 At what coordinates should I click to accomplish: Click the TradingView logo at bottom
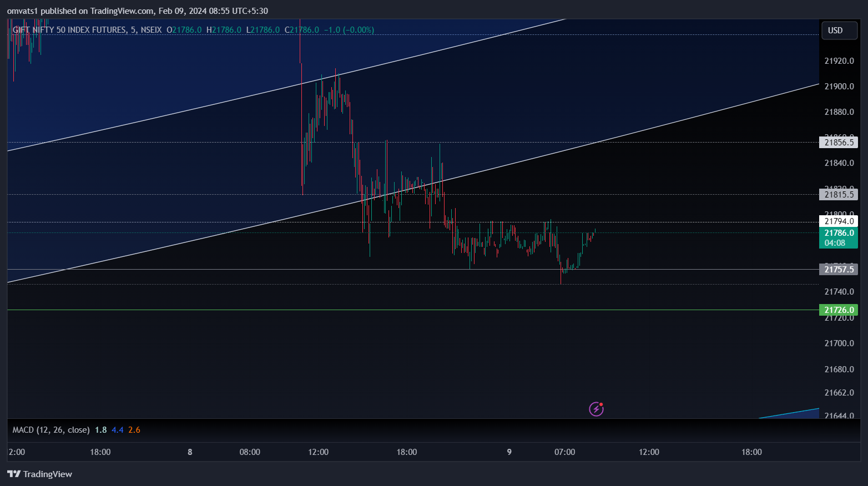[x=39, y=474]
